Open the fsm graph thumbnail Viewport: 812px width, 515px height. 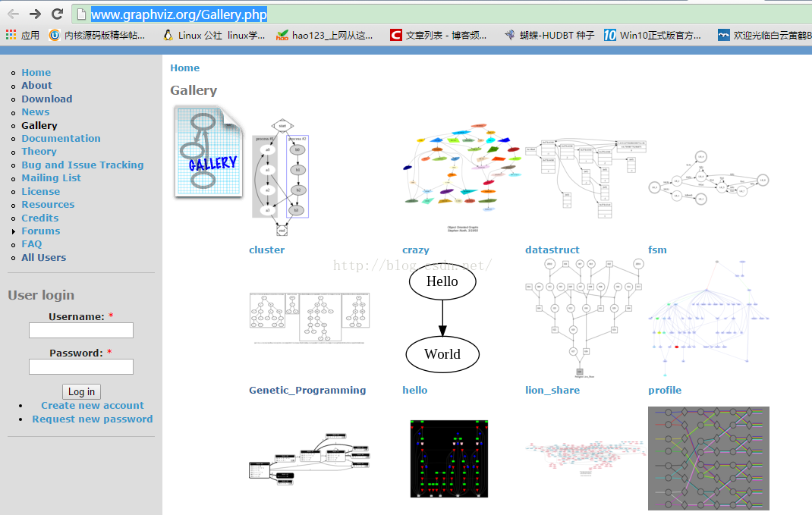point(709,177)
